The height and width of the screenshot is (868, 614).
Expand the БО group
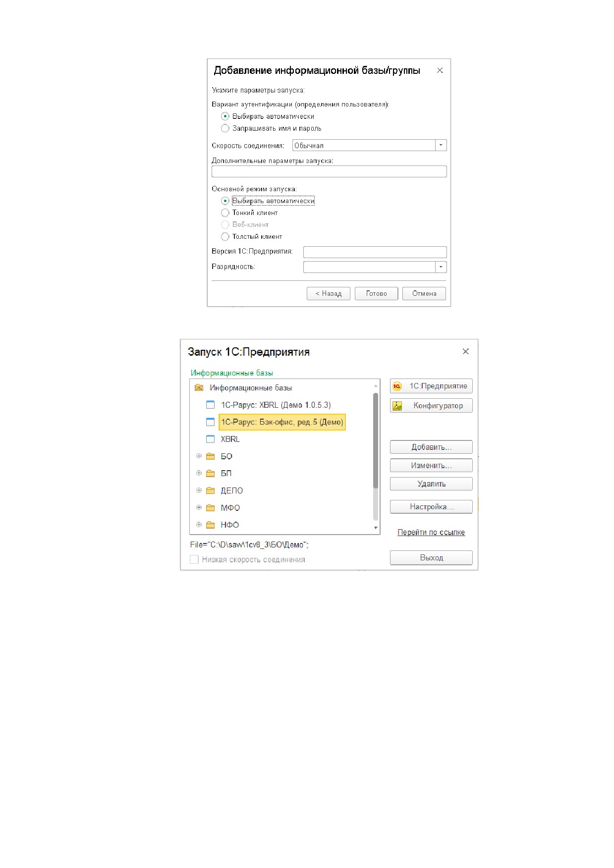point(199,456)
